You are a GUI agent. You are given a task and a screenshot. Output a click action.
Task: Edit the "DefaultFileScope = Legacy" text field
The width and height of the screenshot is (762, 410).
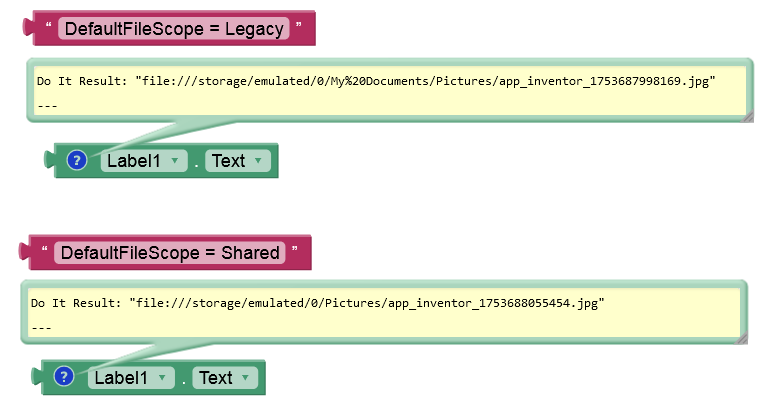[174, 29]
